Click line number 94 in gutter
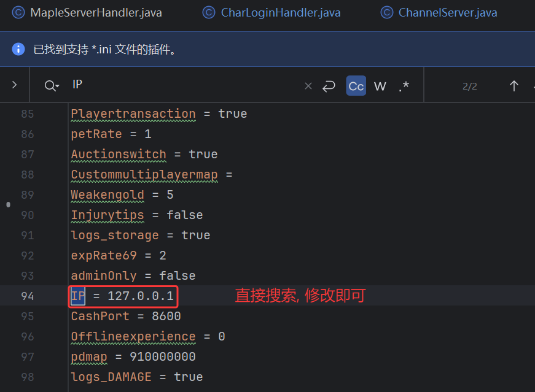535x392 pixels. 27,296
